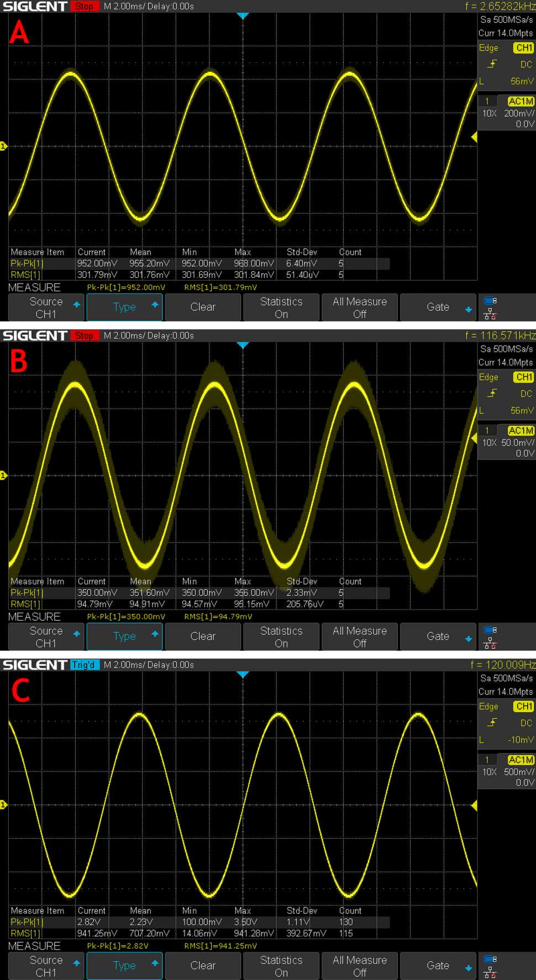Select the RMS[1] measurement row in panel C
The height and width of the screenshot is (980, 536).
25,933
